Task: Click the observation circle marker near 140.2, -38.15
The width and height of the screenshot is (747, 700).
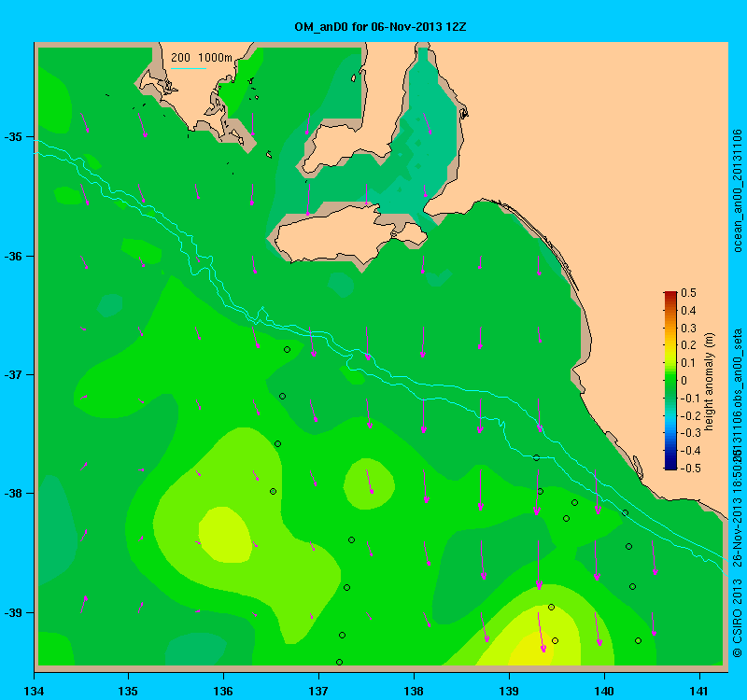Action: coord(626,512)
